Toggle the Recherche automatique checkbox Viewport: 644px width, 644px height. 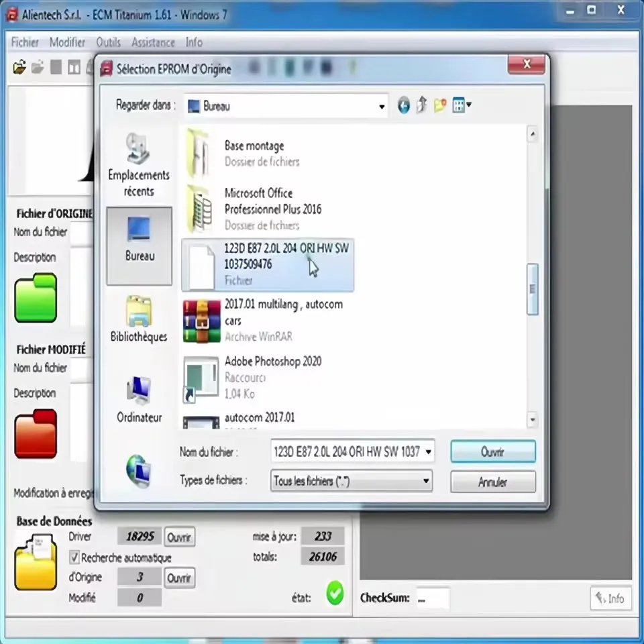click(74, 557)
